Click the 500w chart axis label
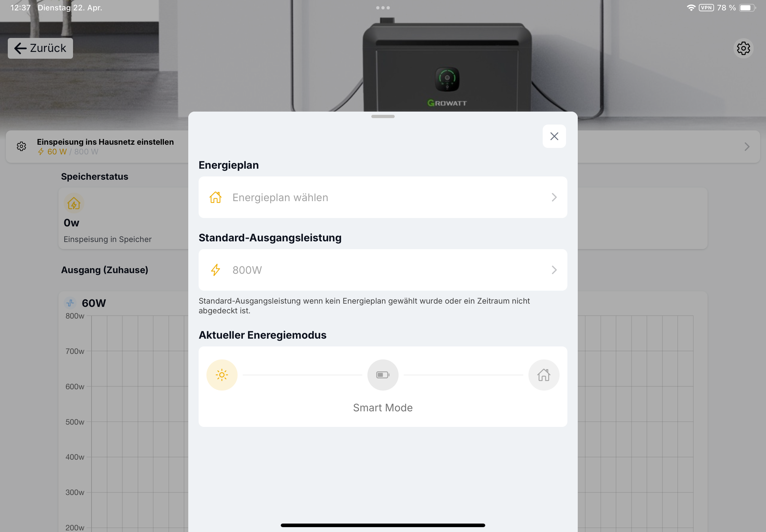Image resolution: width=766 pixels, height=532 pixels. (75, 422)
